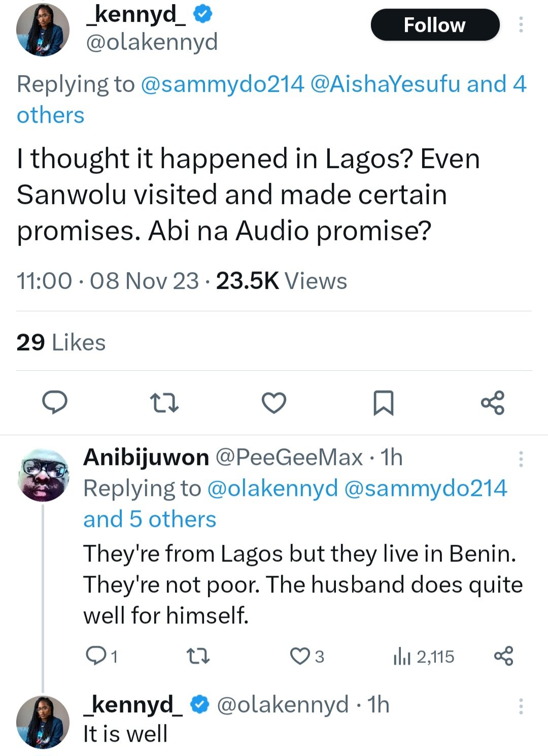Viewport: 548px width, 756px height.
Task: View the 29 Likes list
Action: (x=61, y=343)
